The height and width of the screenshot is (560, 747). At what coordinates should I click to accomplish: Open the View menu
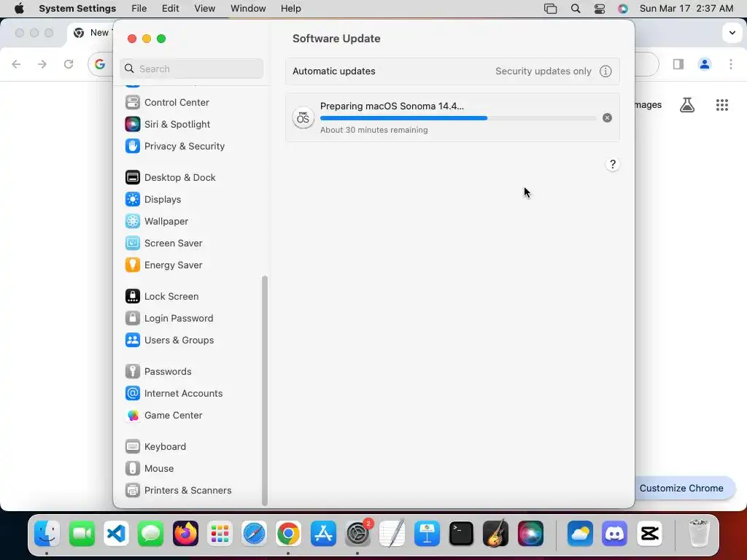(205, 9)
